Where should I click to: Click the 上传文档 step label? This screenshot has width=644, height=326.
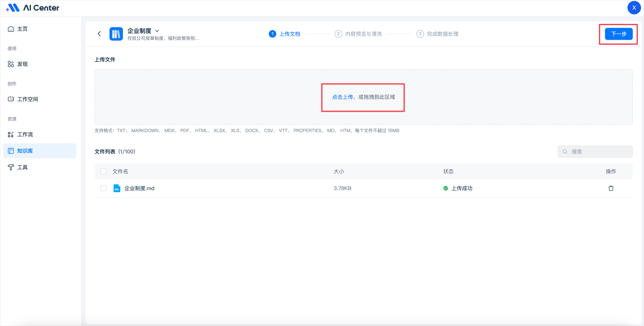pos(290,34)
